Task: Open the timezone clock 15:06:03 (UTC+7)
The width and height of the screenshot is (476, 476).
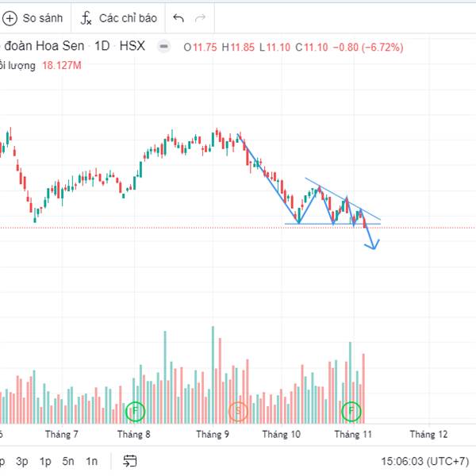Action: [424, 461]
